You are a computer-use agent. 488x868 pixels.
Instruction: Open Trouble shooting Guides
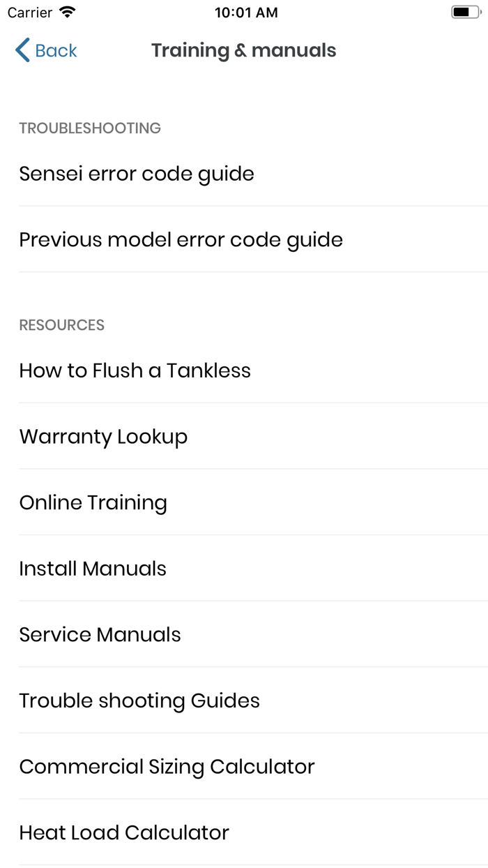point(139,701)
